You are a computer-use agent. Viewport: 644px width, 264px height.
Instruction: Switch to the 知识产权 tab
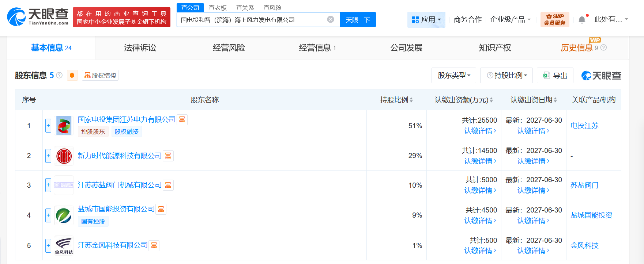click(x=495, y=48)
